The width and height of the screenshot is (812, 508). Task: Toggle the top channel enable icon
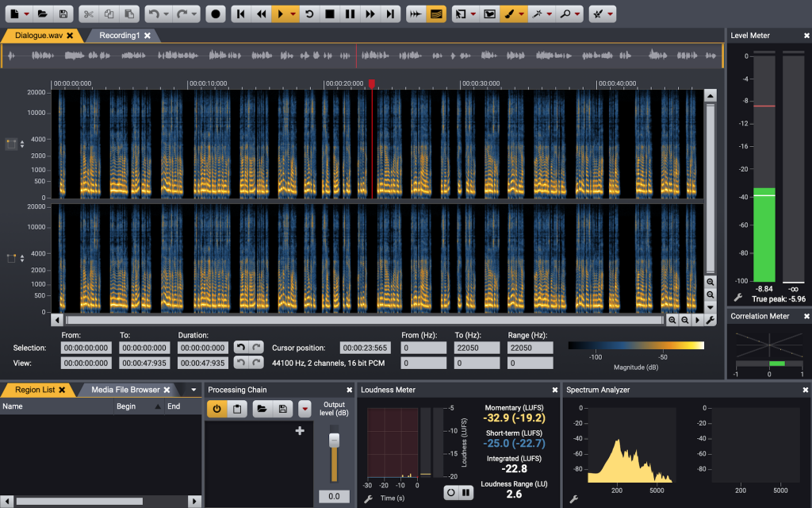tap(12, 144)
